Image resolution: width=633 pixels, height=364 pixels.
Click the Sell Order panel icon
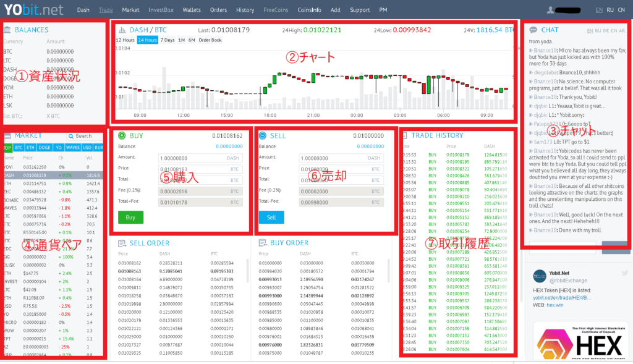pyautogui.click(x=122, y=243)
